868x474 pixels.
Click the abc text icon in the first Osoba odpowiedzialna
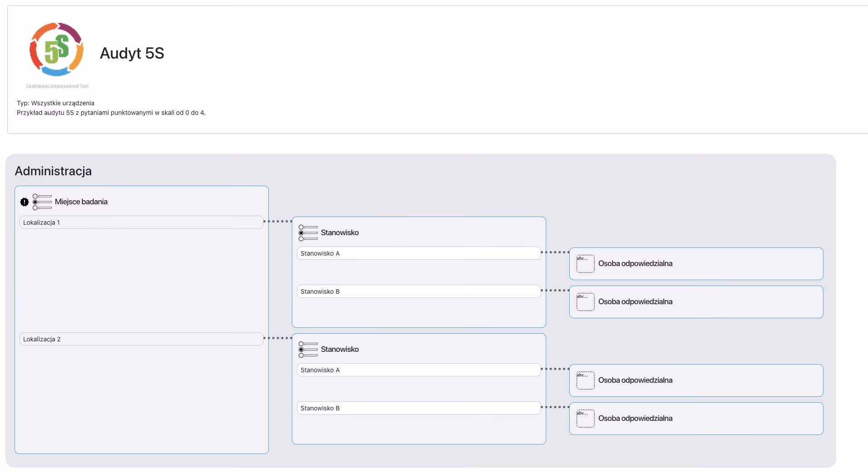click(x=585, y=264)
